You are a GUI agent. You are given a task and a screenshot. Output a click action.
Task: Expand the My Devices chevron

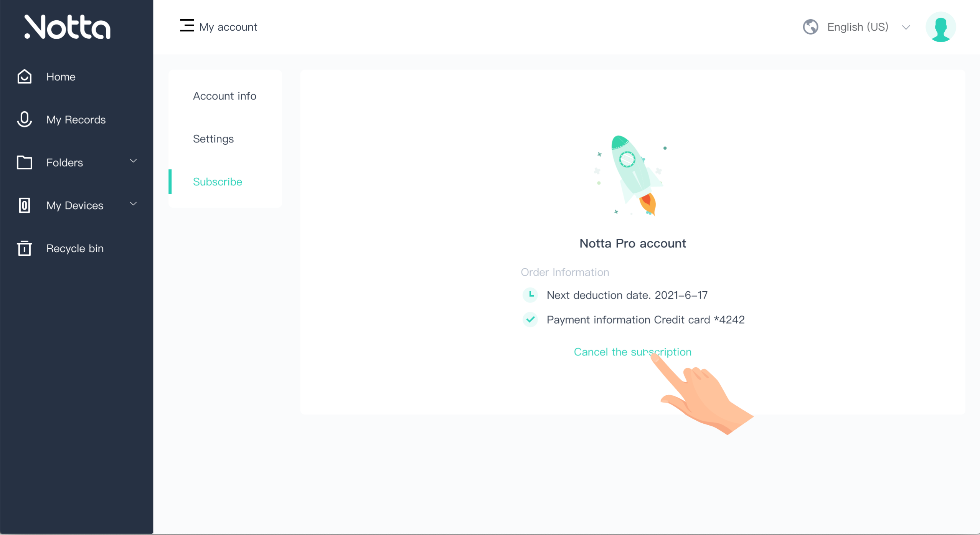point(133,204)
